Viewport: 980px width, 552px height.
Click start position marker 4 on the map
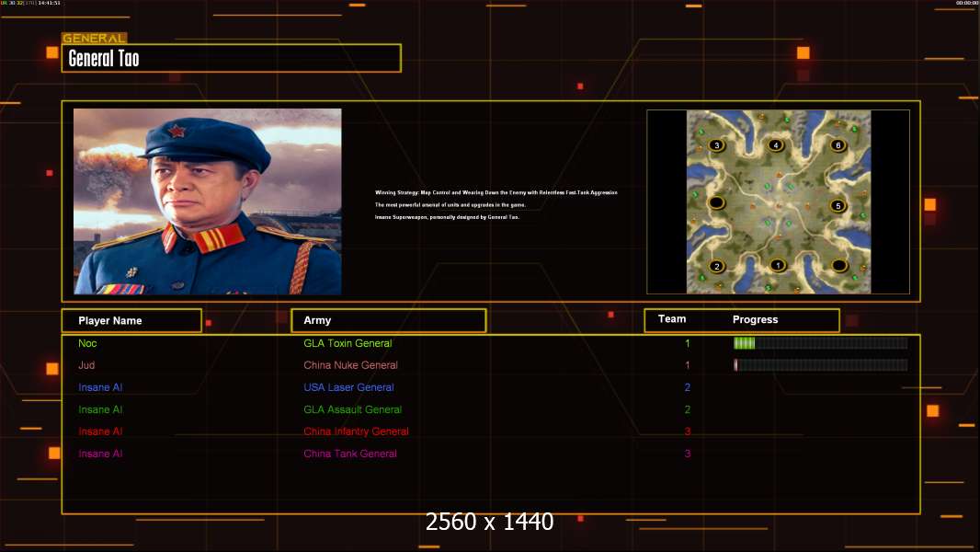776,145
